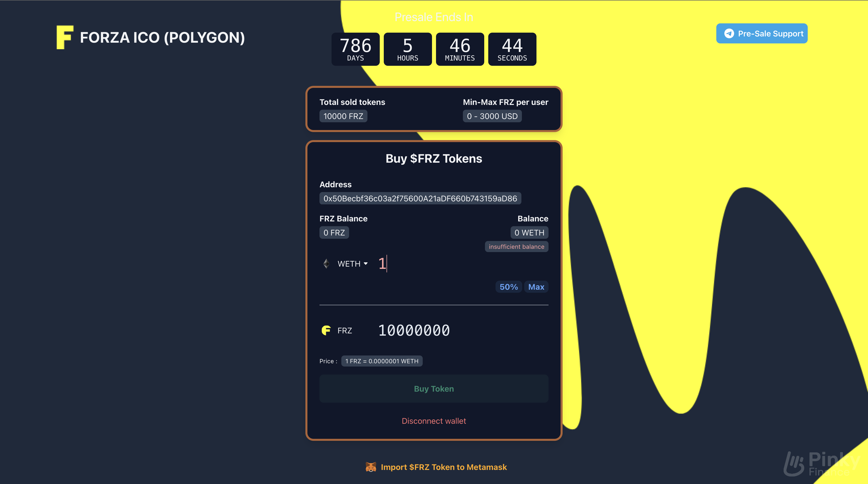
Task: Drag the 50% slider to Max value
Action: (x=535, y=287)
